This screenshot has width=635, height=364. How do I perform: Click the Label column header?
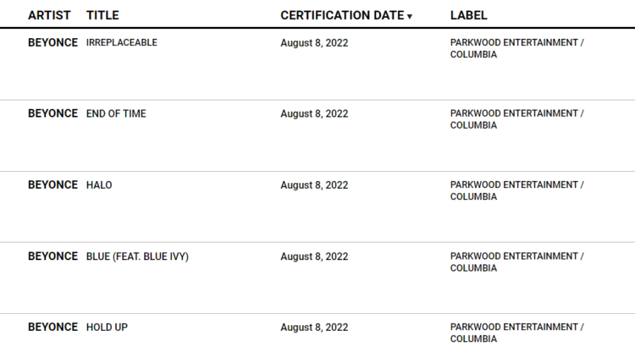(x=468, y=15)
